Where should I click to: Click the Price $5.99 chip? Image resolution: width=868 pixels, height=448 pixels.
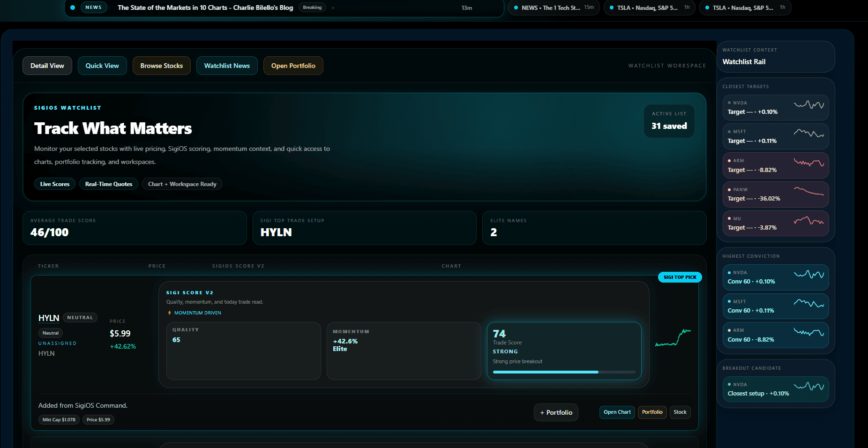coord(98,420)
